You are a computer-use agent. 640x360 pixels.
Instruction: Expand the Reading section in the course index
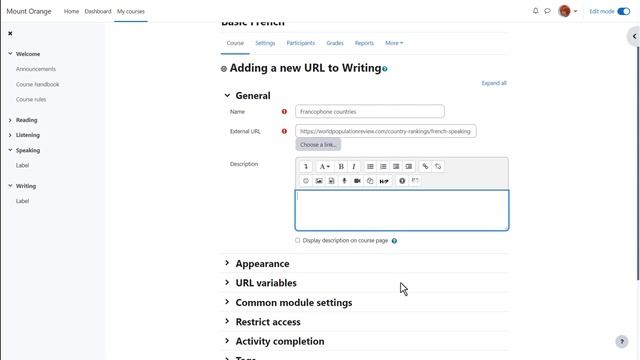(10, 120)
